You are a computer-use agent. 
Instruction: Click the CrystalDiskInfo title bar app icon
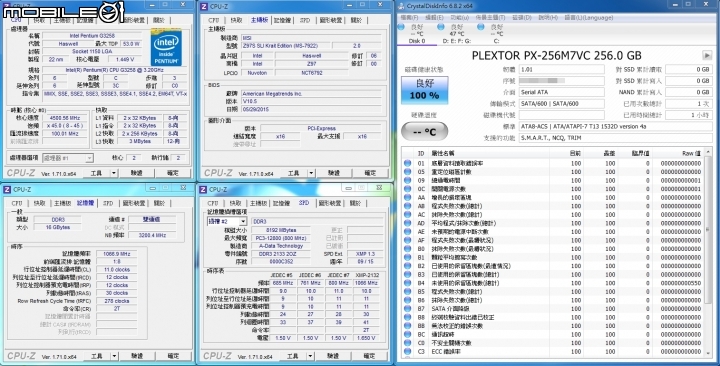[402, 6]
